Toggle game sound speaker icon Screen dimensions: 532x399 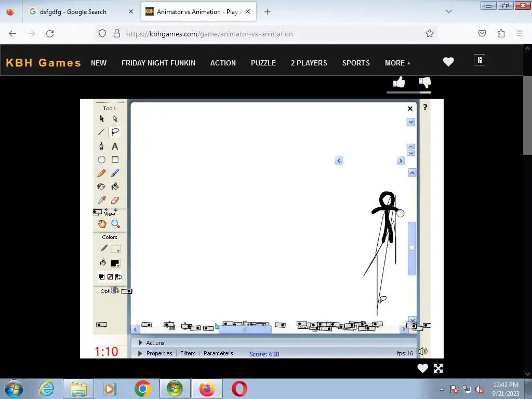[x=423, y=352]
